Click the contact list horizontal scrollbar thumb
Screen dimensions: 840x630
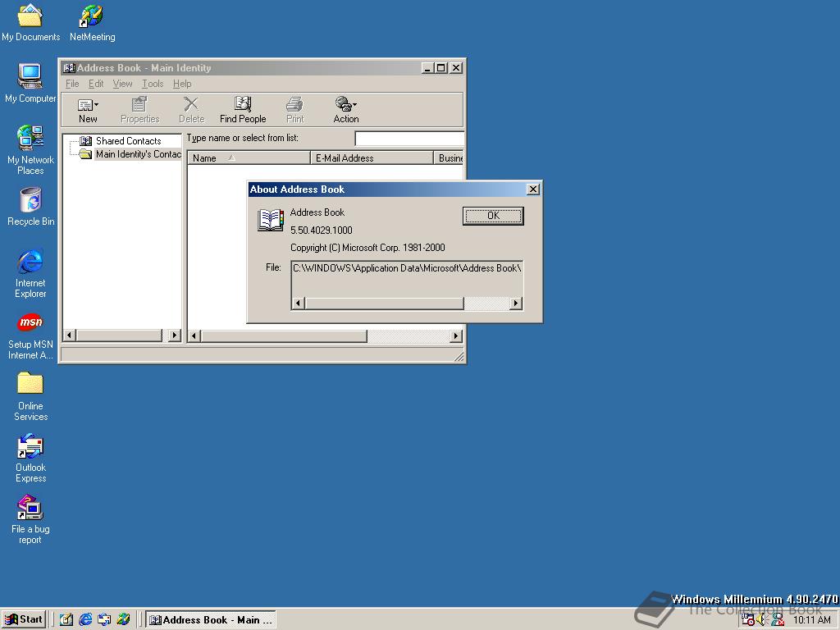(x=284, y=336)
